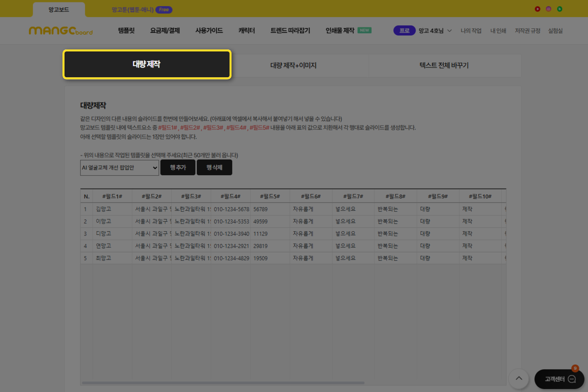The height and width of the screenshot is (392, 588).
Task: Click the 대량제작 section heading
Action: point(93,105)
